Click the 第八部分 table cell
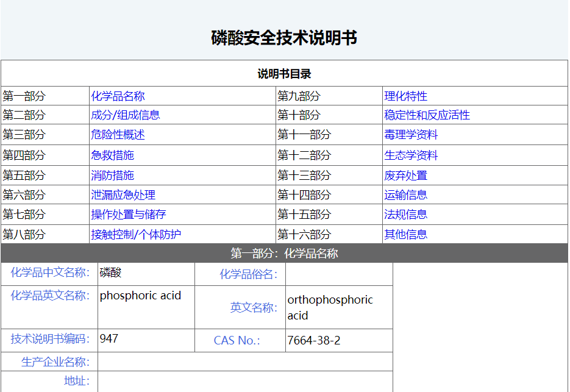Screen dimensions: 570x392 pos(45,234)
